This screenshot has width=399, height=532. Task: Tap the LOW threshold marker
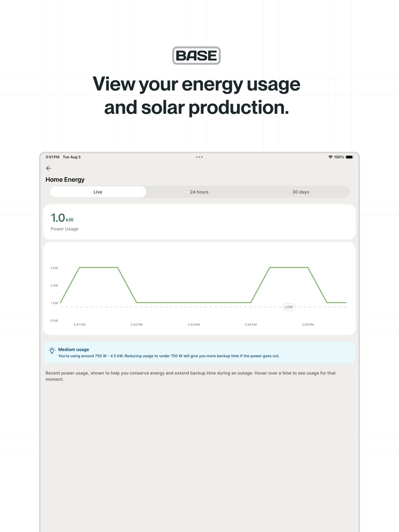pyautogui.click(x=289, y=307)
